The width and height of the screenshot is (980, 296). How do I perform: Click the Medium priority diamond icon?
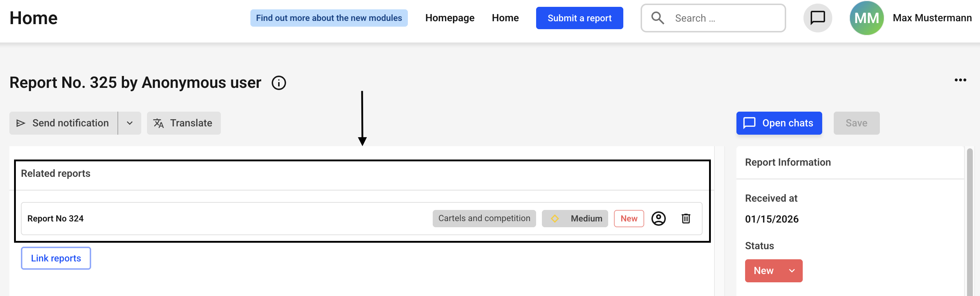[x=555, y=218]
